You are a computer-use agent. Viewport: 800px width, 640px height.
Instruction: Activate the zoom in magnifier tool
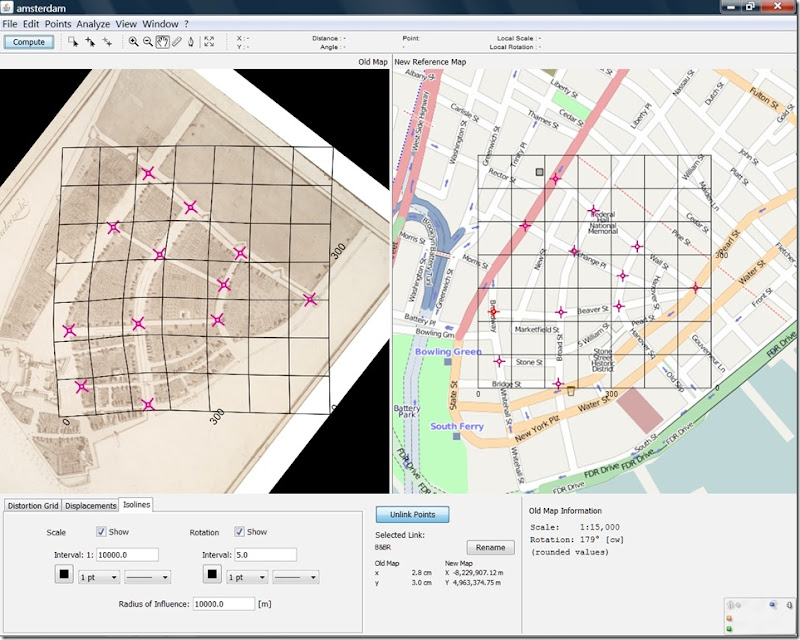(x=133, y=42)
